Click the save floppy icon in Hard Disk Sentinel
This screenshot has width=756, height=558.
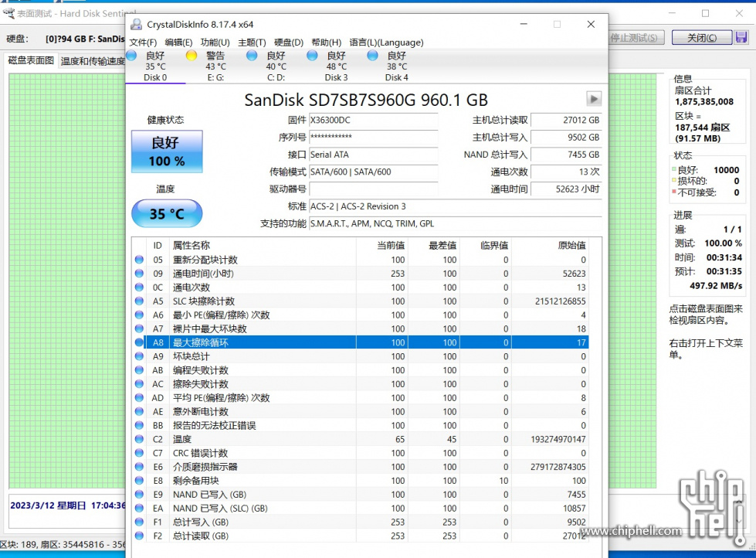click(741, 37)
